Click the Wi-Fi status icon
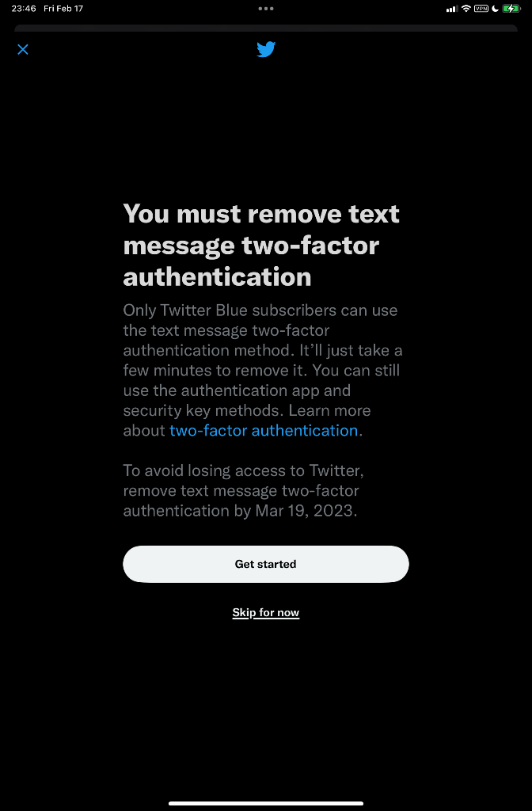The height and width of the screenshot is (811, 532). click(465, 8)
